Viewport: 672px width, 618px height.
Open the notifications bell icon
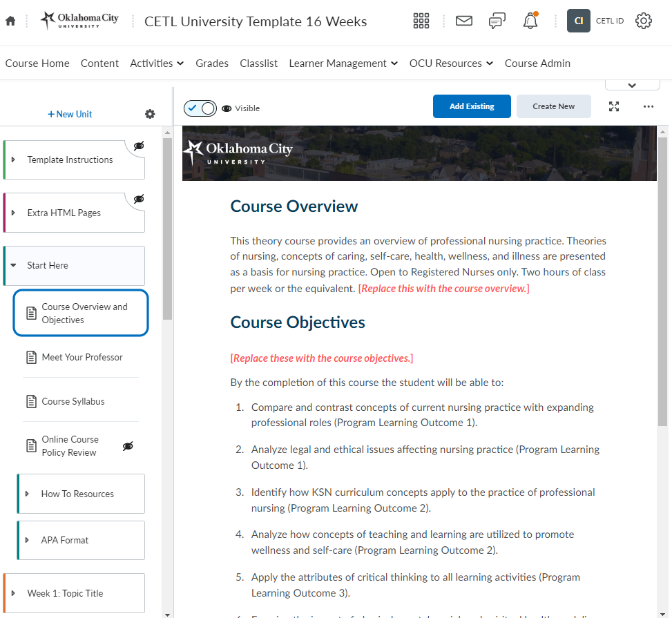point(530,21)
